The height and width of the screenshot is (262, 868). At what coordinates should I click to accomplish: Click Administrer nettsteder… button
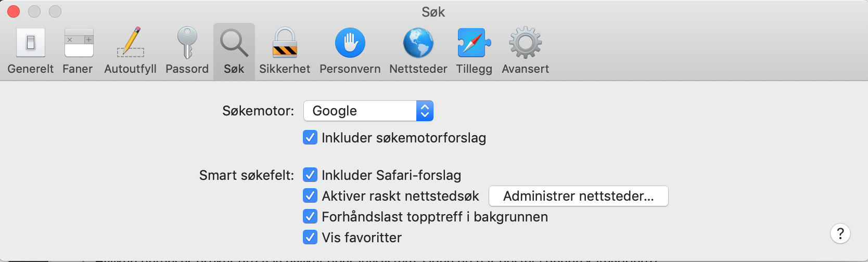point(578,196)
